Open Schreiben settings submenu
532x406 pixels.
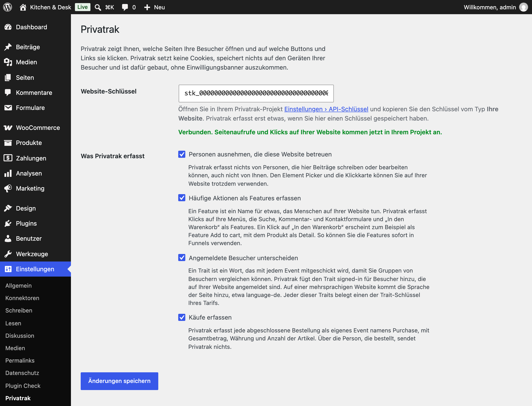coord(19,310)
